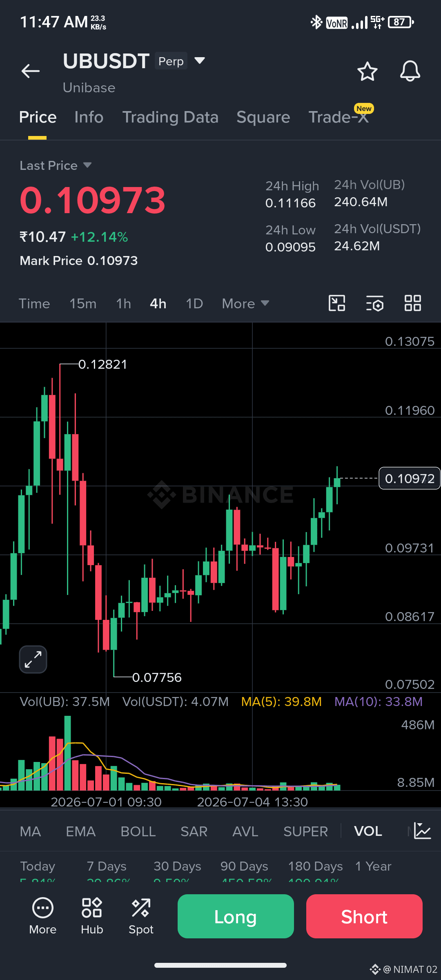Tap date label 2026-07-01 09:30
Screen dimensions: 441x980
coord(106,802)
